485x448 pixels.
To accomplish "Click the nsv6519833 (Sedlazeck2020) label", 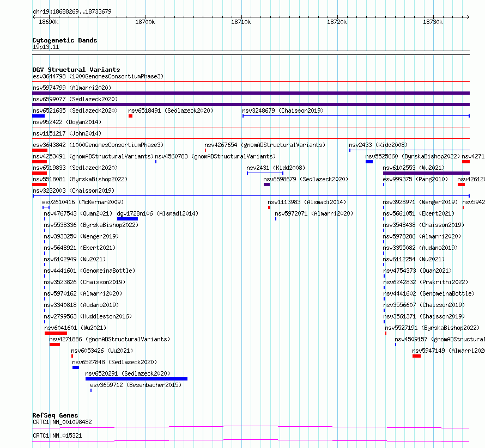I will tap(75, 168).
